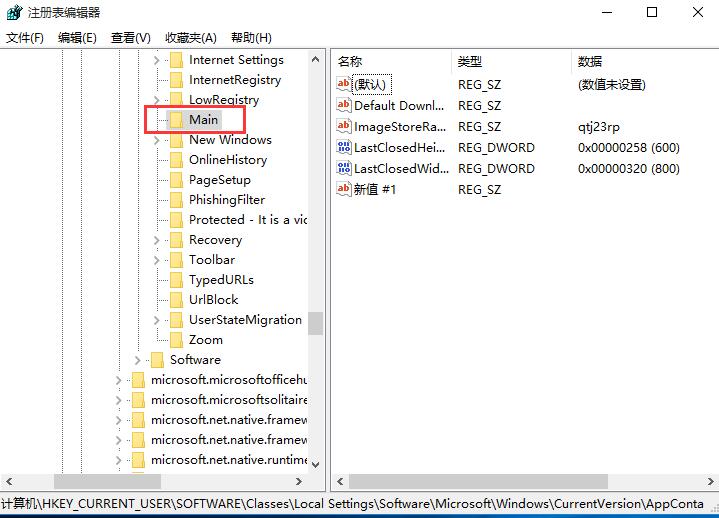
Task: Select the Recovery folder icon
Action: point(177,240)
